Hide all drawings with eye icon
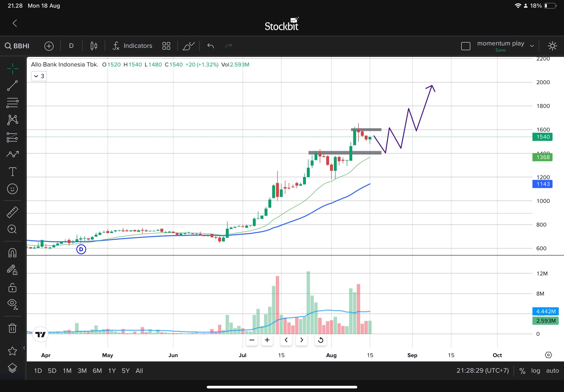 pos(12,304)
